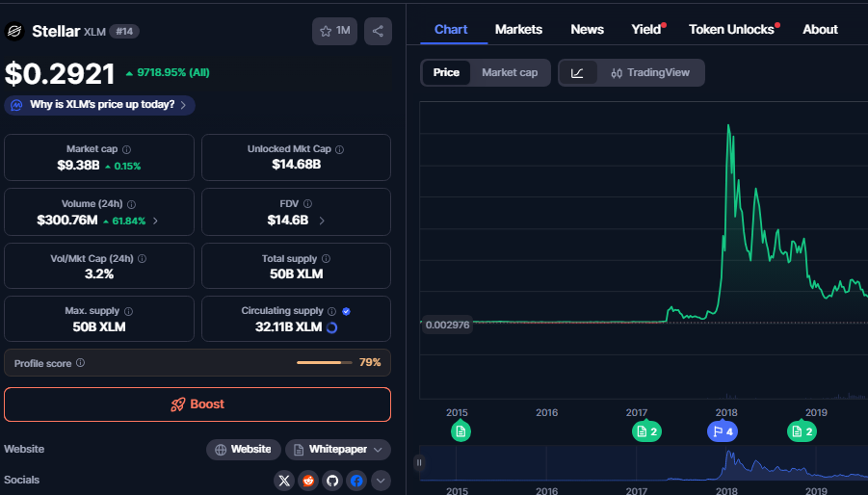
Task: Open the About tab
Action: pyautogui.click(x=820, y=29)
